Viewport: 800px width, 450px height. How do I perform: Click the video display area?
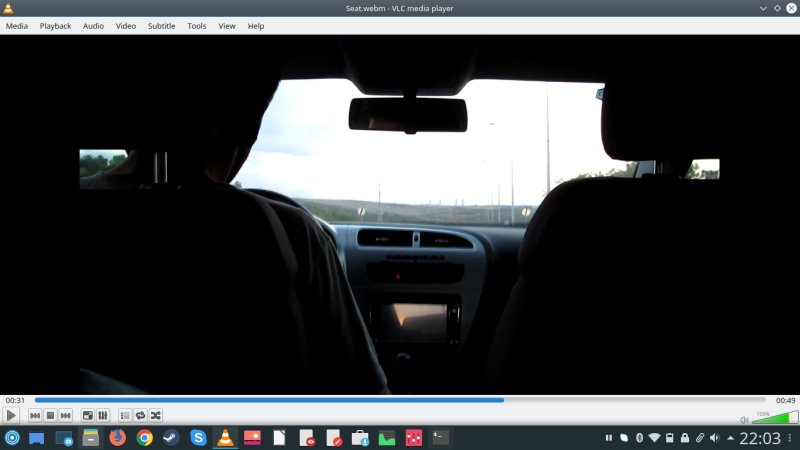click(400, 214)
